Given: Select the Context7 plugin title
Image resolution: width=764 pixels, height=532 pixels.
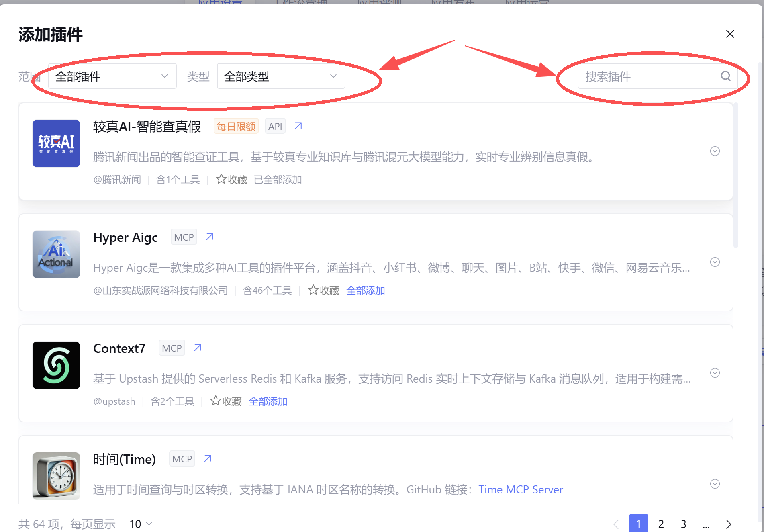Looking at the screenshot, I should tap(119, 348).
